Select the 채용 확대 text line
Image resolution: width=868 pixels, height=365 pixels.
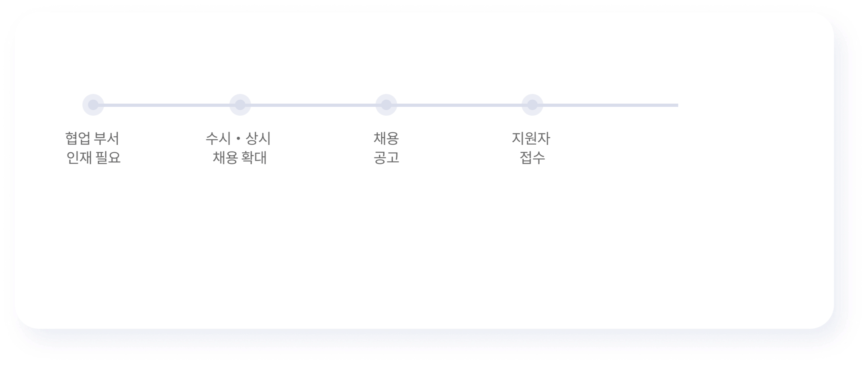coord(240,157)
